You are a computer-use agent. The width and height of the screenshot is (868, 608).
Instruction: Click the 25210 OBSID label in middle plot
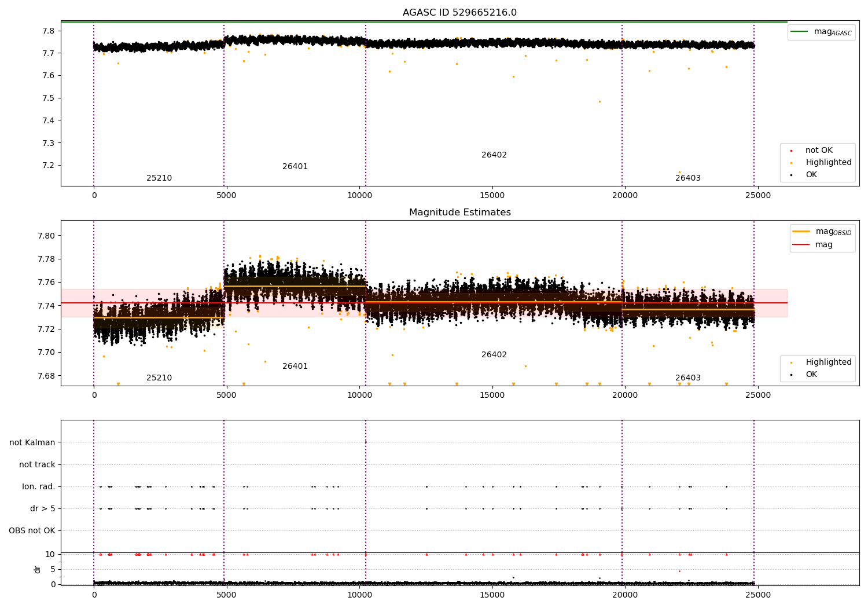point(159,378)
